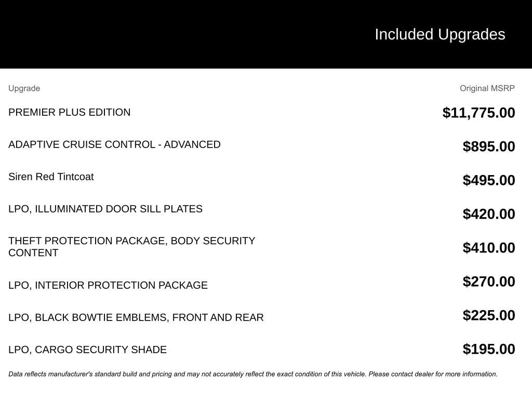Select LPO, ILLUMINATED DOOR SILL PLATES

[105, 209]
